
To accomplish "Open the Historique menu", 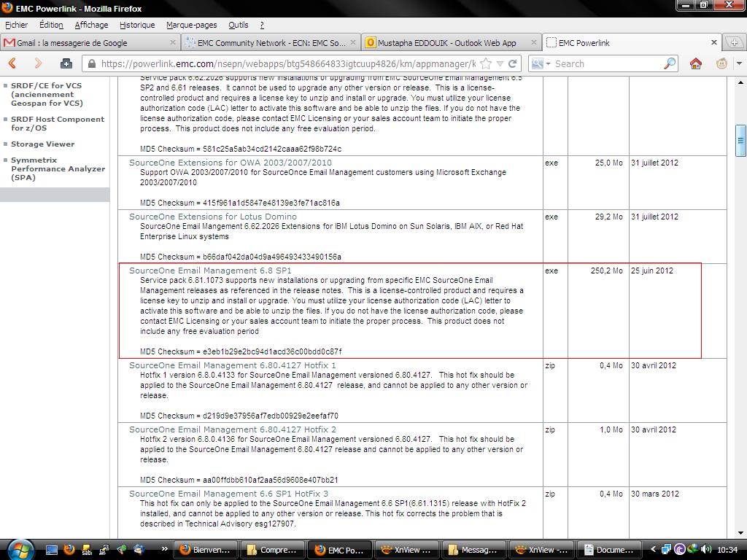I will pyautogui.click(x=137, y=25).
